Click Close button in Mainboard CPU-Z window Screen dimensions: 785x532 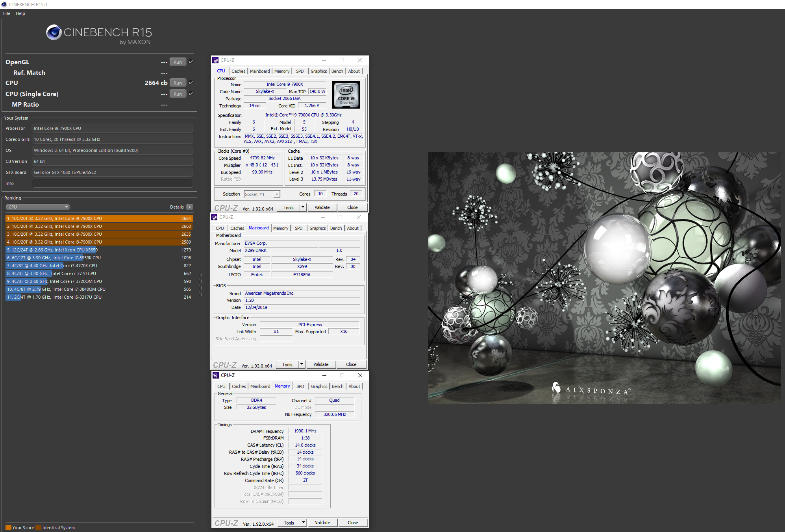[351, 364]
